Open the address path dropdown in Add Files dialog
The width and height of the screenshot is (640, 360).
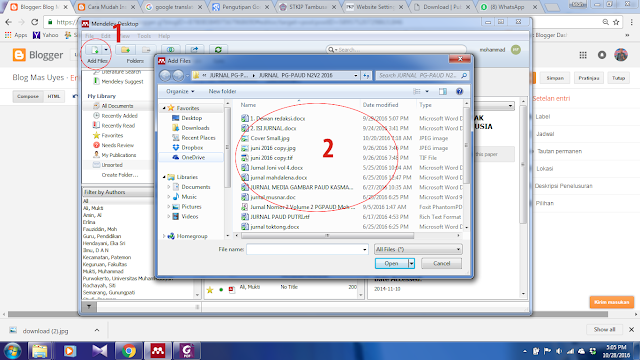click(x=356, y=76)
